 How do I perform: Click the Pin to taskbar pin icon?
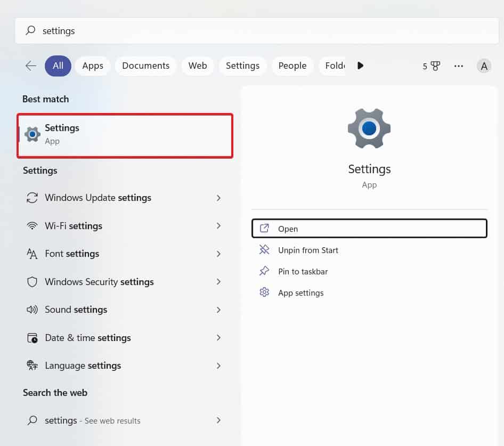tap(264, 271)
